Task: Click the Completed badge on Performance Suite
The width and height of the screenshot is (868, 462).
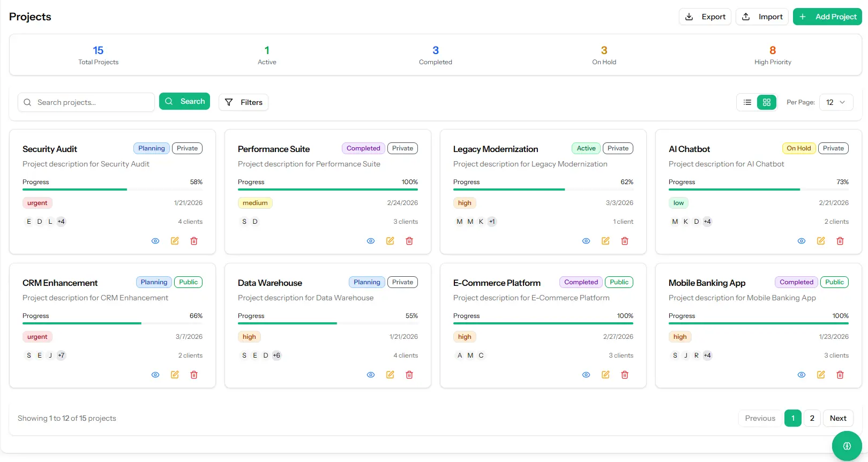Action: tap(363, 148)
